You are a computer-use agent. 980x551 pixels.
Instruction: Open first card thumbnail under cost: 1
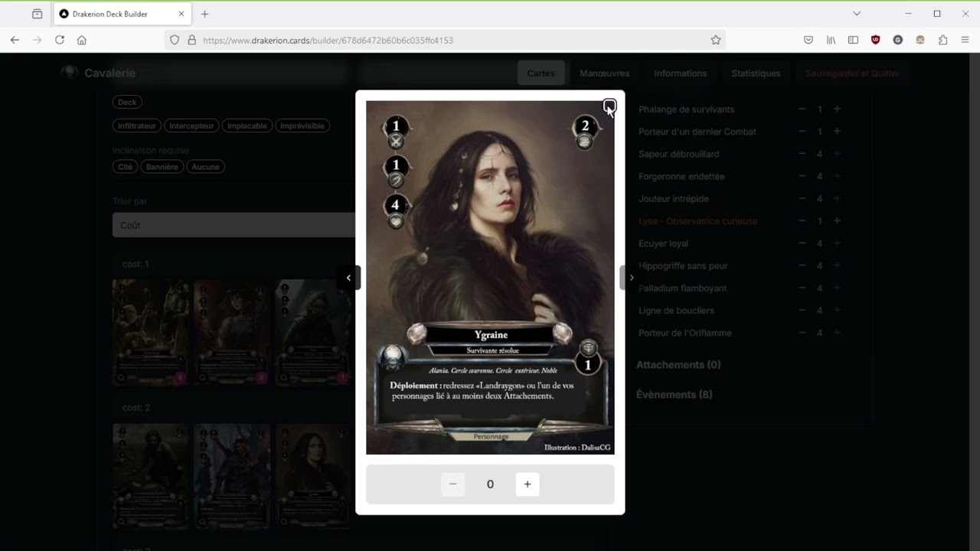click(x=151, y=332)
